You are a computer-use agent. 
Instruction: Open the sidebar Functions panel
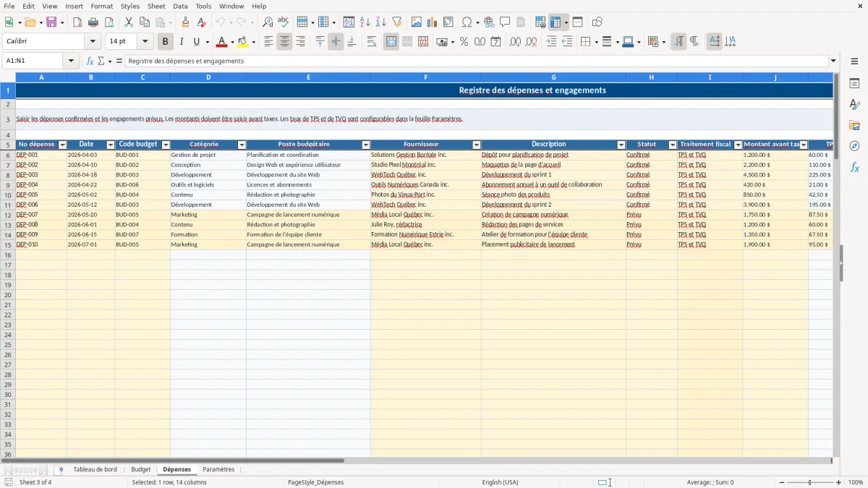[x=854, y=167]
